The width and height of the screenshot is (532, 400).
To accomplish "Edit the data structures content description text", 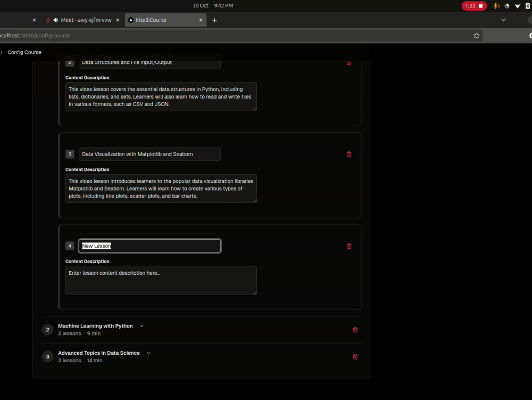I will (161, 97).
